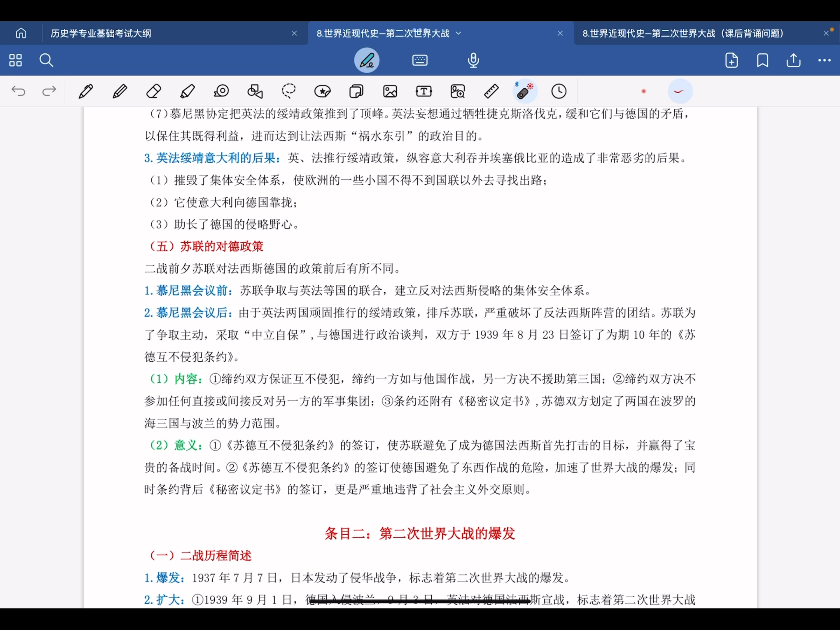Undo the last action

click(x=18, y=91)
